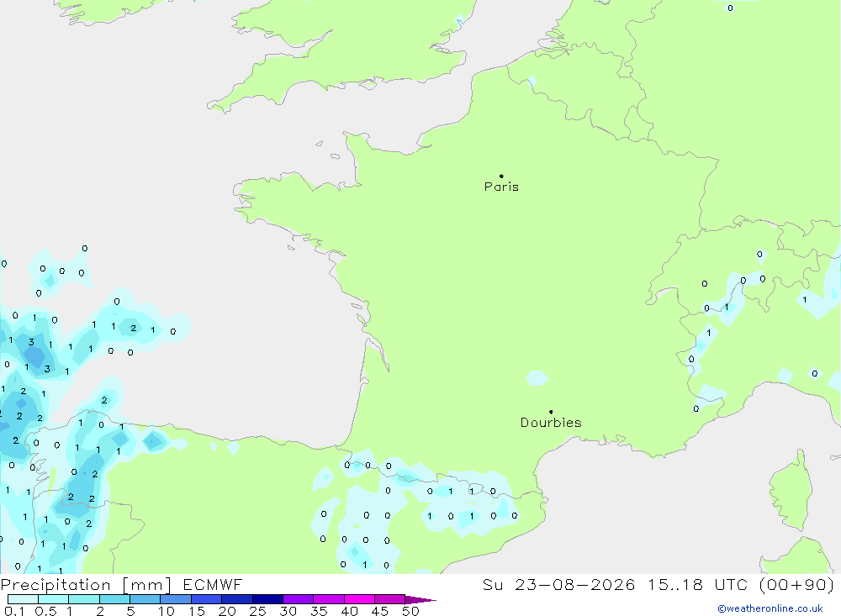
Task: Click the rain patch north of Dourbies
Action: pos(537,378)
